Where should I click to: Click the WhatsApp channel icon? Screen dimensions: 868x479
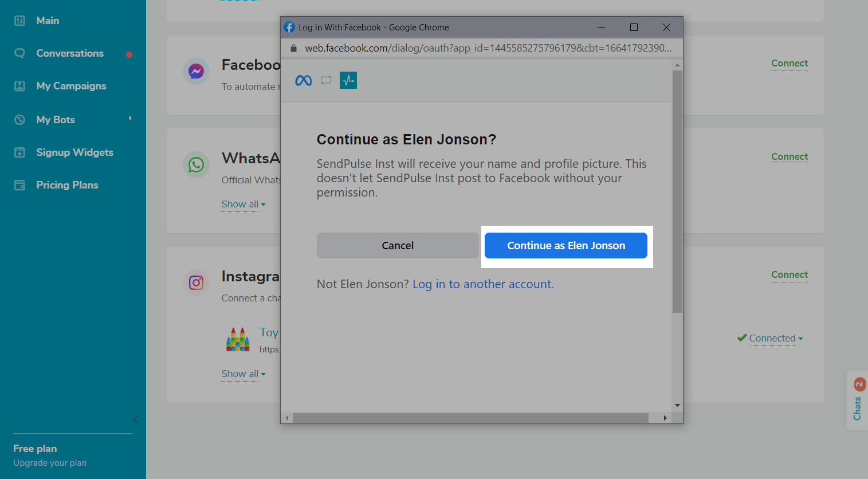[196, 165]
